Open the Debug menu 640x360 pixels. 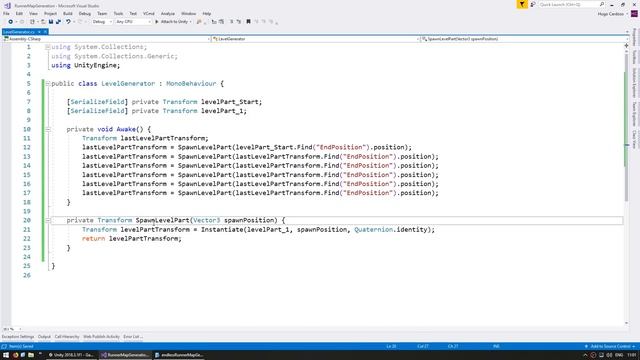(85, 14)
